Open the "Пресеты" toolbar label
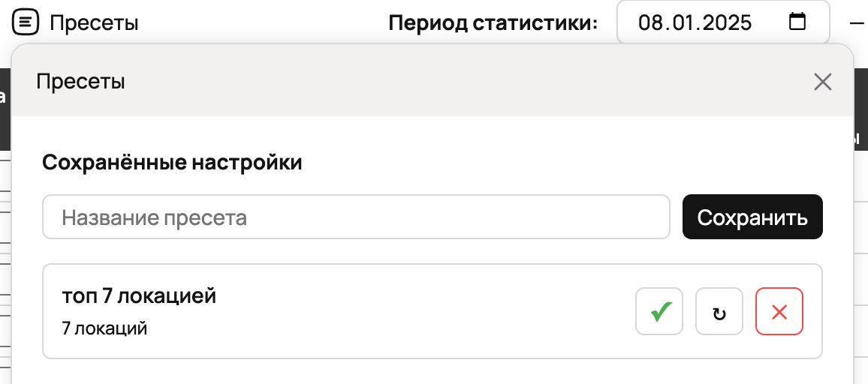The width and height of the screenshot is (868, 384). 94,22
